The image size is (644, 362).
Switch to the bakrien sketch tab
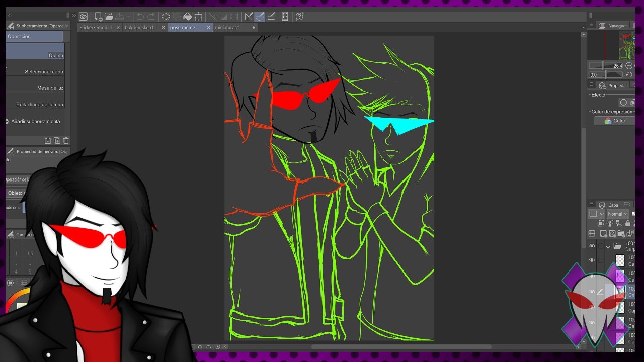(x=140, y=27)
